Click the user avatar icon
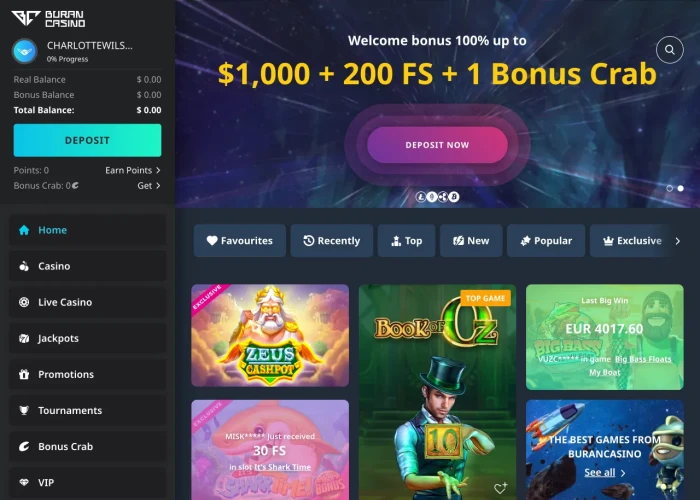 click(x=25, y=51)
